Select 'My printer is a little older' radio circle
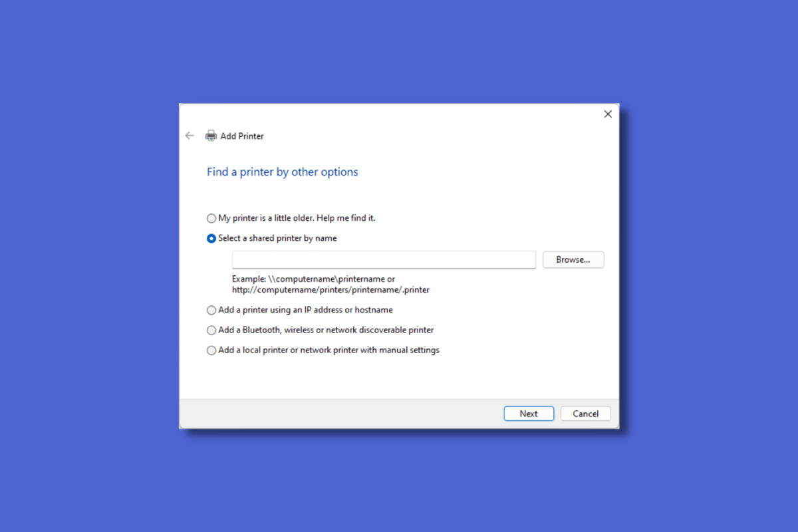 (x=211, y=218)
